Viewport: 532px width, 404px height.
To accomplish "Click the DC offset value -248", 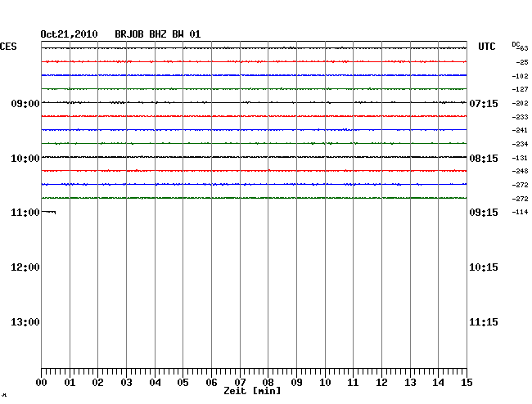I will pyautogui.click(x=520, y=171).
